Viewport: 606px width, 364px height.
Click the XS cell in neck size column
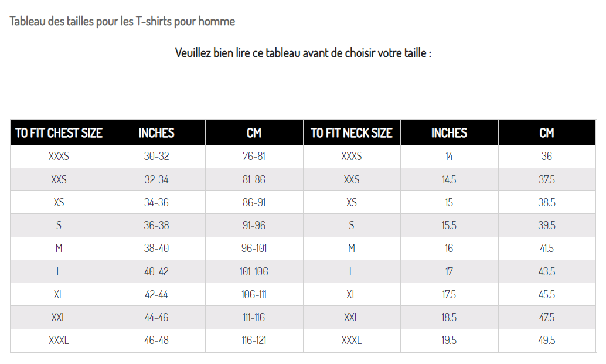[x=352, y=202]
